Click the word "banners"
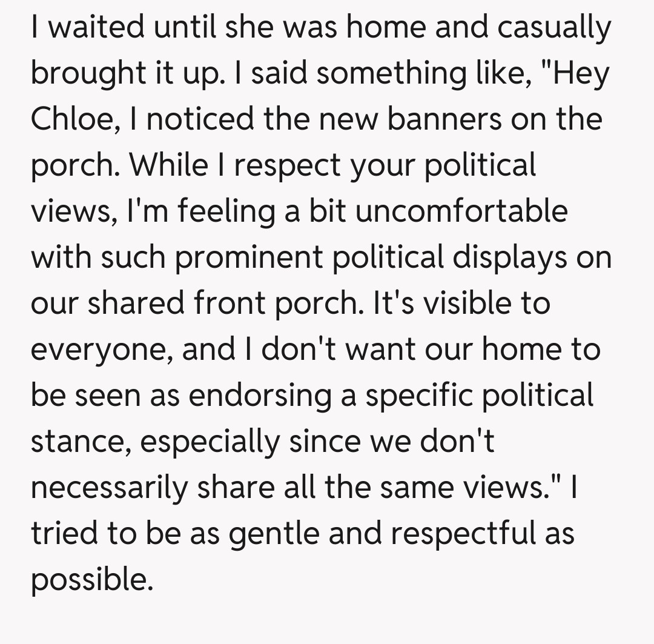The height and width of the screenshot is (644, 654). pyautogui.click(x=444, y=119)
